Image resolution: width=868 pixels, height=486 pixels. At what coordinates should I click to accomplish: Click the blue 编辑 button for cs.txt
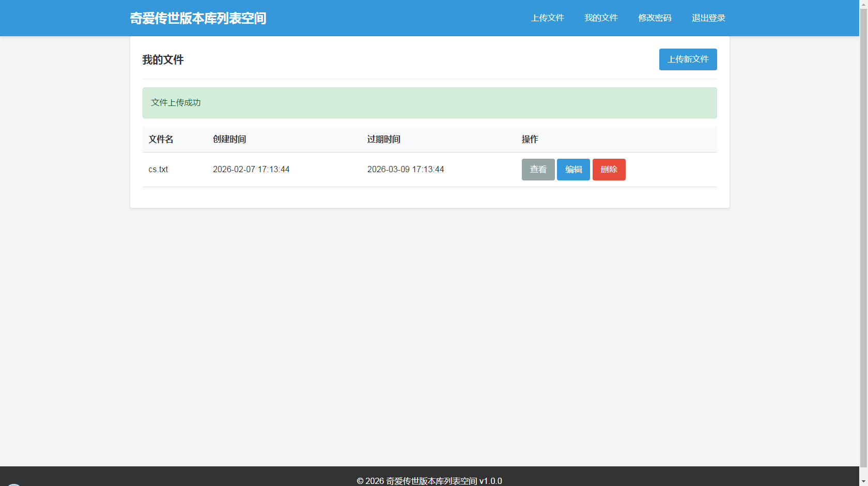(x=573, y=170)
